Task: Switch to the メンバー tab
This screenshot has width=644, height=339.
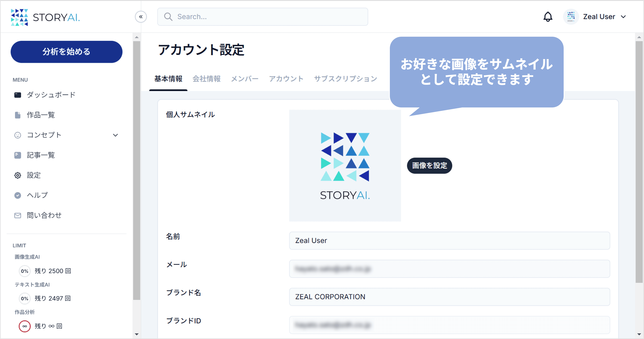Action: pyautogui.click(x=244, y=79)
